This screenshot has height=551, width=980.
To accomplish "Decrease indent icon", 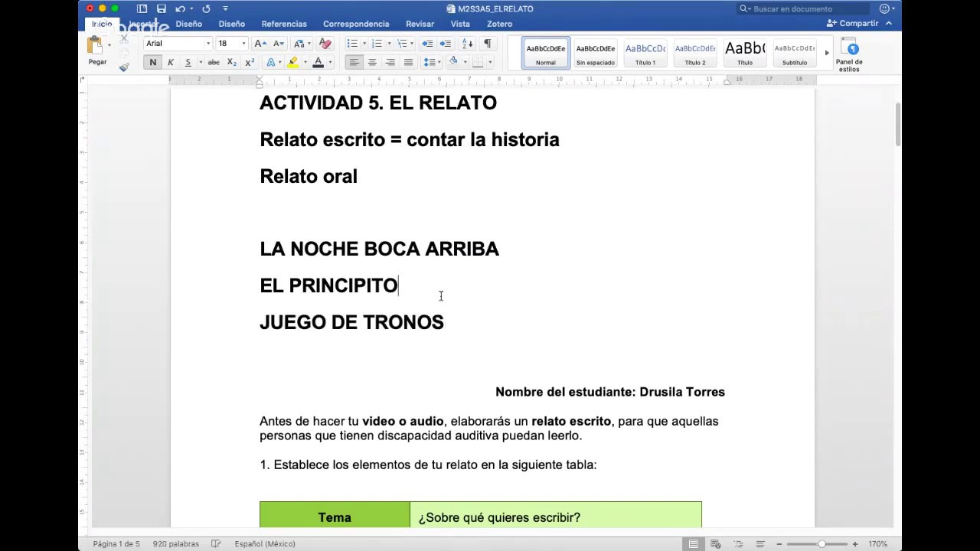I will click(x=427, y=44).
